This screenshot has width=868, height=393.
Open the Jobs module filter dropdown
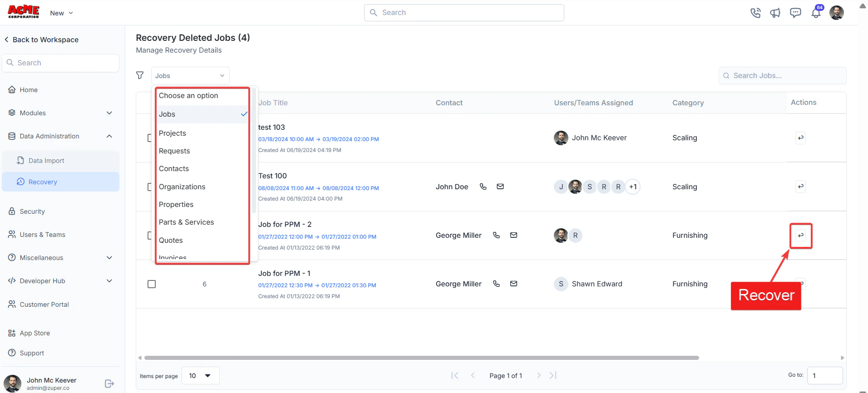pyautogui.click(x=190, y=75)
